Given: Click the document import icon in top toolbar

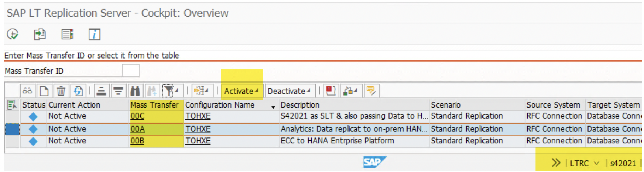Looking at the screenshot, I should coord(40,34).
